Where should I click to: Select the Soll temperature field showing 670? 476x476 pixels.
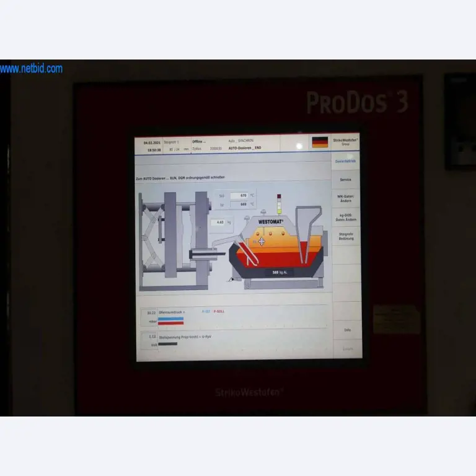(x=239, y=195)
